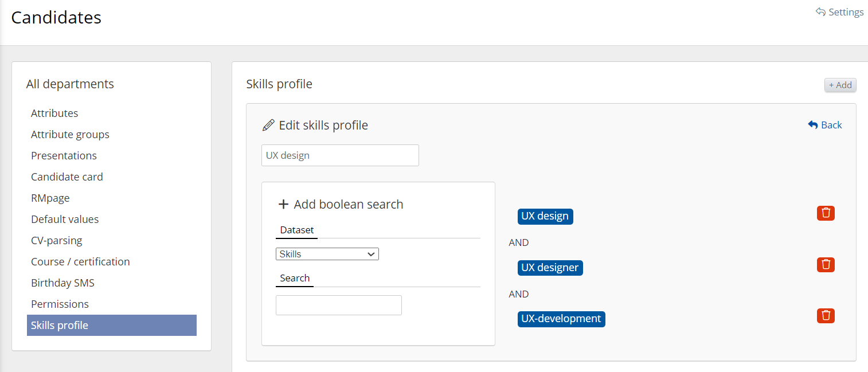The width and height of the screenshot is (868, 372).
Task: Click the boolean Search input box
Action: pos(338,305)
